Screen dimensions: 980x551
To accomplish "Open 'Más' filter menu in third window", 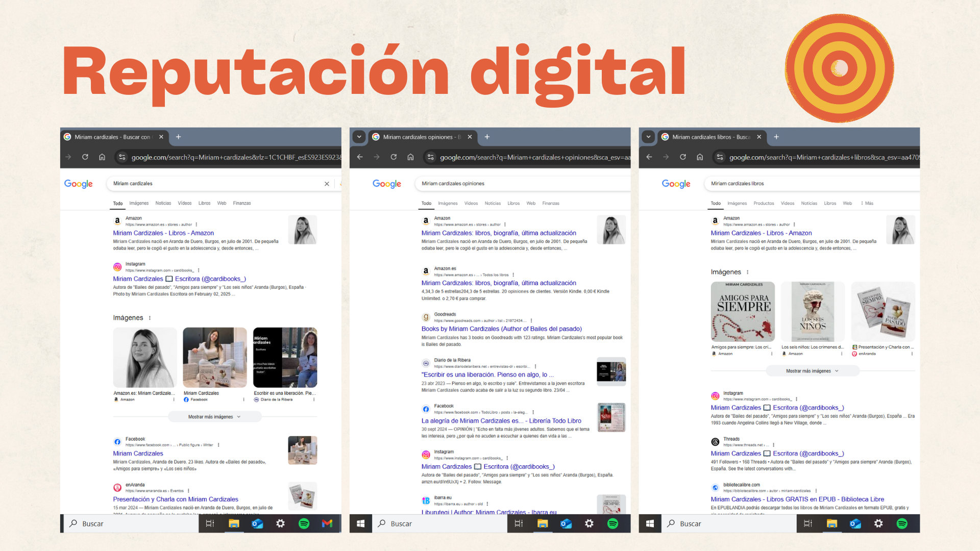I will point(867,203).
